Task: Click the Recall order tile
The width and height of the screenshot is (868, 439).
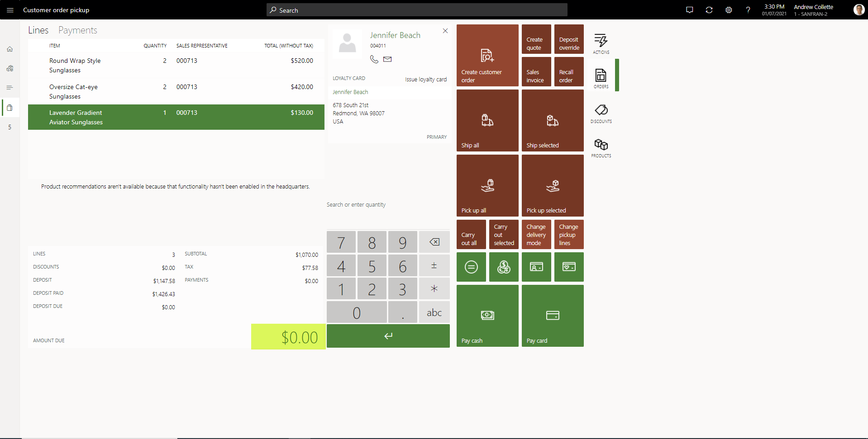Action: click(x=569, y=71)
